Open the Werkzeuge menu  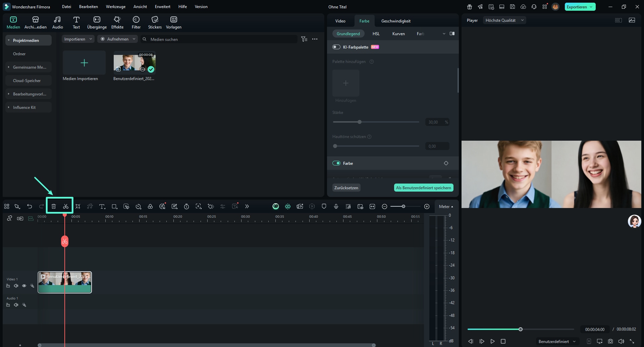pyautogui.click(x=116, y=7)
